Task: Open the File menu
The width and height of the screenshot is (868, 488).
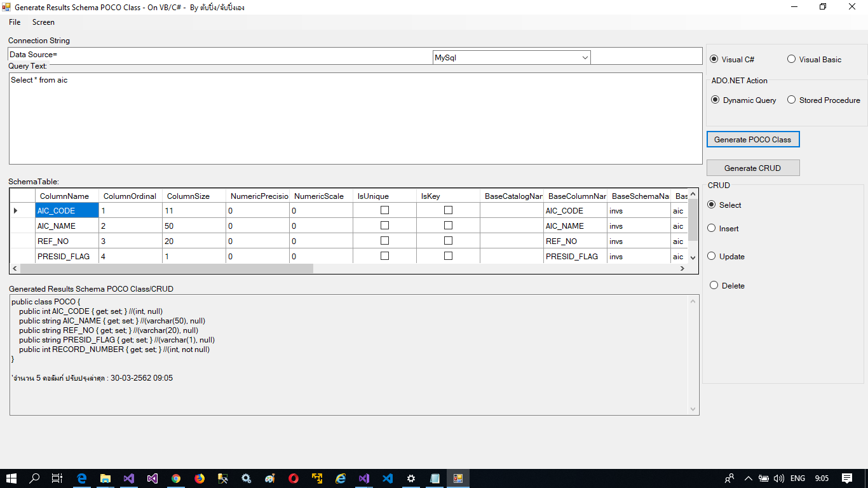Action: [15, 22]
